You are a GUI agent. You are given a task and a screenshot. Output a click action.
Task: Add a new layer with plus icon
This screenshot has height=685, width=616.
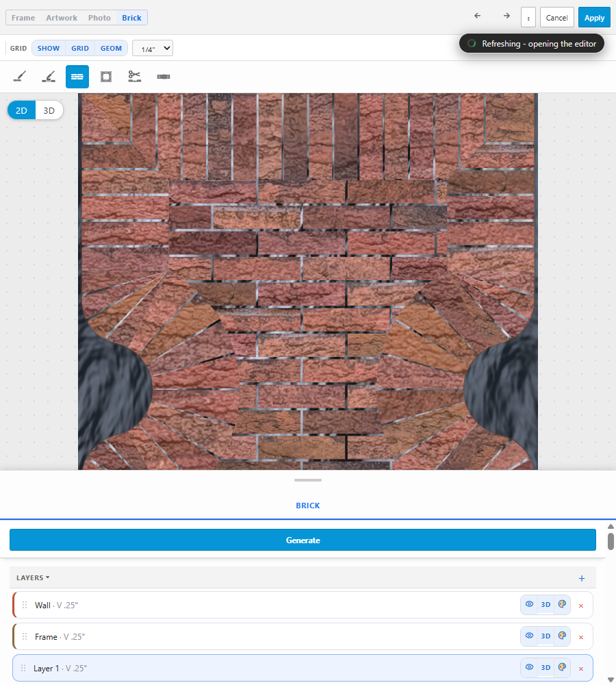[582, 578]
